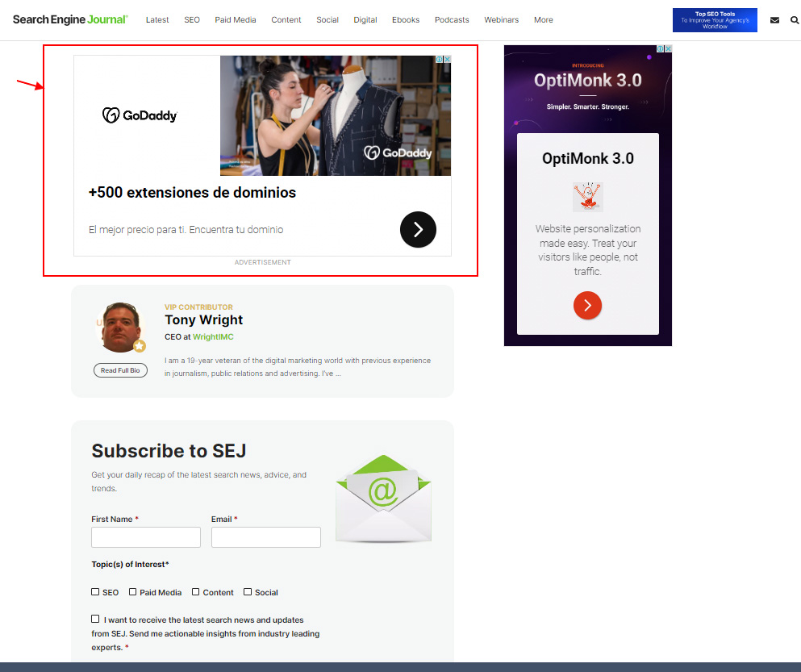
Task: Click the envelope newsletter illustration
Action: point(384,499)
